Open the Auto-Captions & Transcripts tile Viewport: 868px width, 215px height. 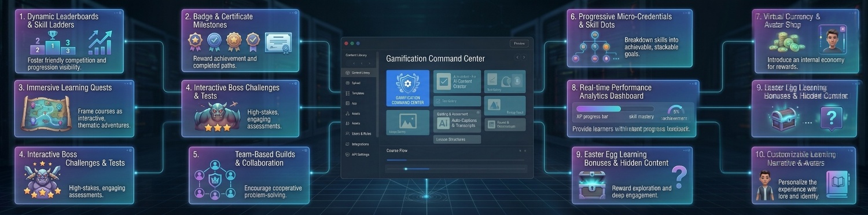pyautogui.click(x=457, y=121)
